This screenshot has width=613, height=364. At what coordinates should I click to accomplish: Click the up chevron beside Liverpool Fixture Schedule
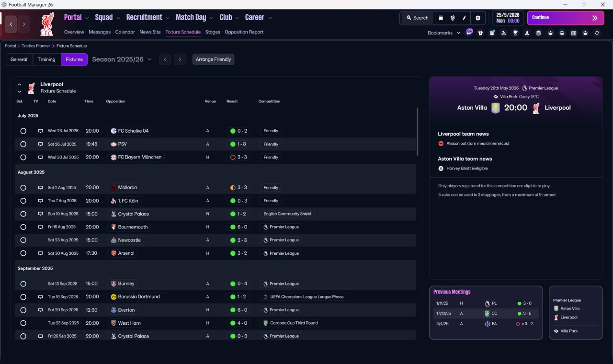pyautogui.click(x=20, y=85)
